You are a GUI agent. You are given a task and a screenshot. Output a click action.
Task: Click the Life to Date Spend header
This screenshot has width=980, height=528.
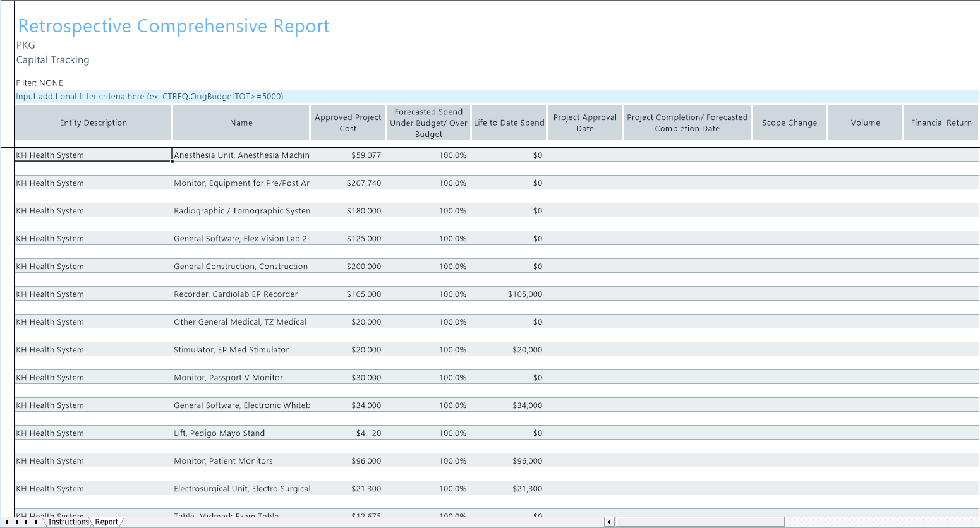(x=509, y=123)
